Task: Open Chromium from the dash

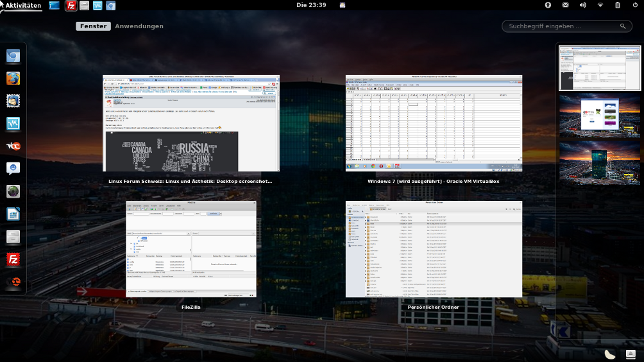Action: [13, 56]
